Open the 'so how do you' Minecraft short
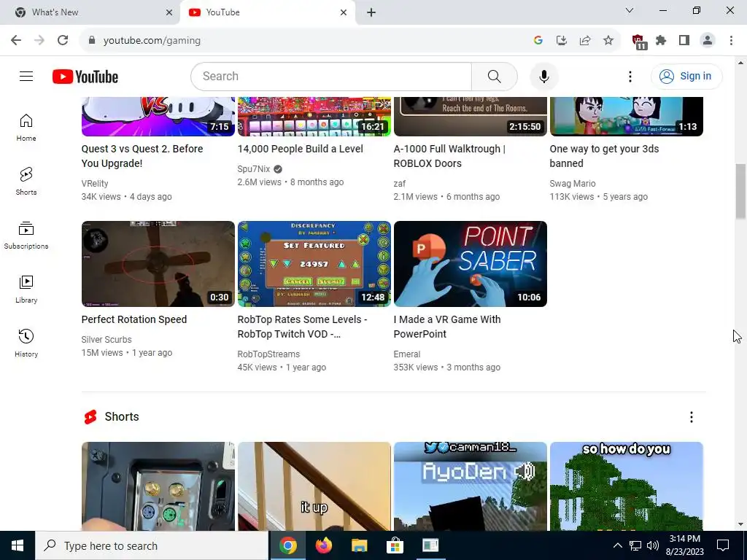Screen dimensions: 747x560 click(627, 486)
